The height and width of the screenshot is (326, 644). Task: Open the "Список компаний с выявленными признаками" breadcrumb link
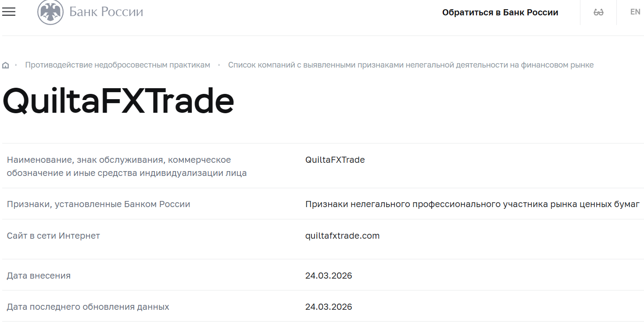click(x=411, y=64)
